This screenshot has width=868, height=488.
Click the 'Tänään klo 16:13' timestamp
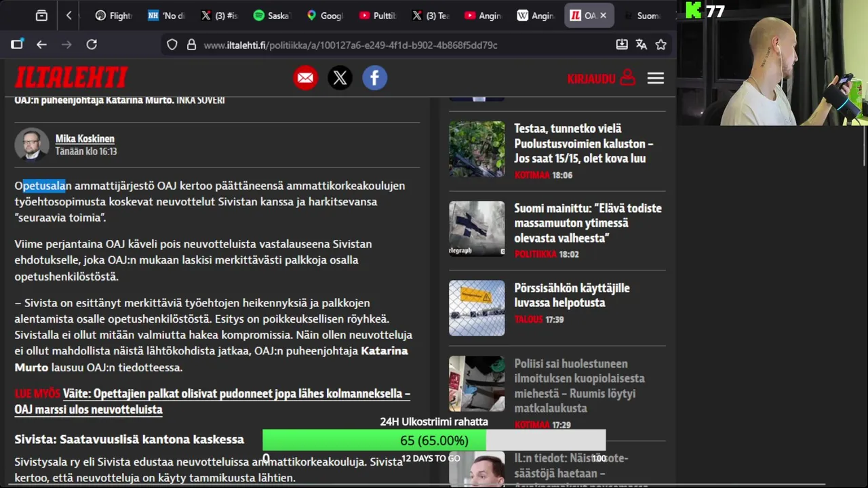(x=86, y=151)
